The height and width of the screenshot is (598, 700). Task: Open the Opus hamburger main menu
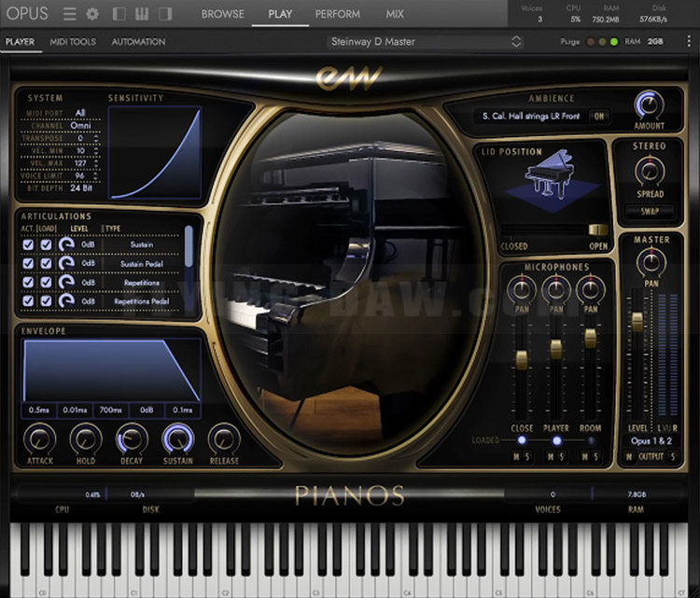69,14
